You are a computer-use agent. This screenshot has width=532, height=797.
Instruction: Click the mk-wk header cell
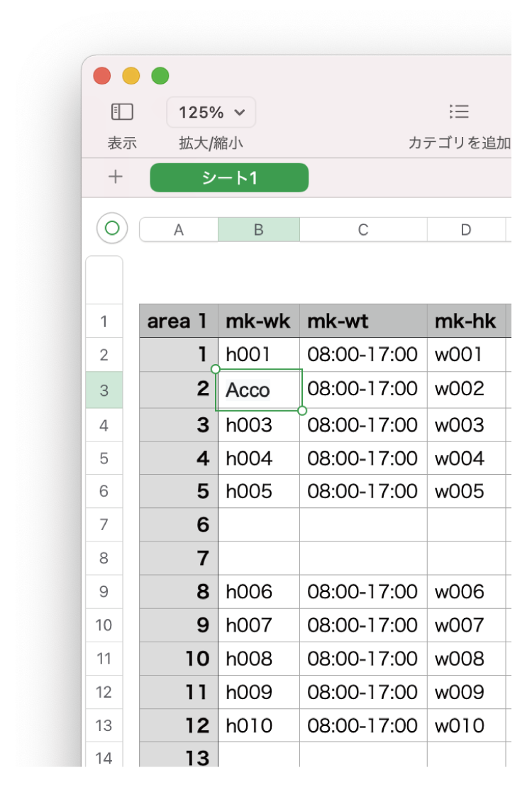[258, 321]
